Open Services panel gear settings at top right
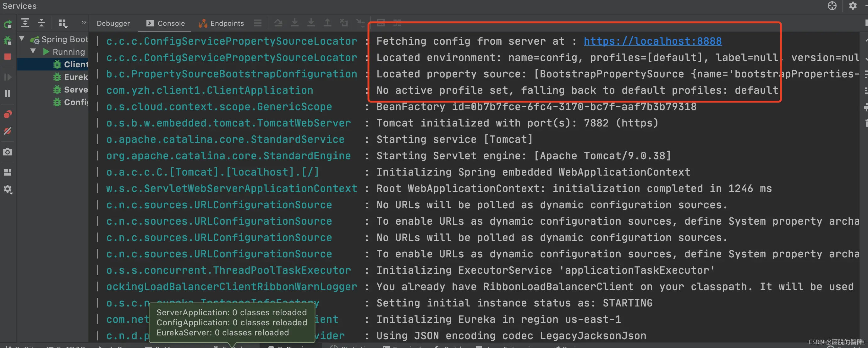This screenshot has width=868, height=348. click(853, 6)
